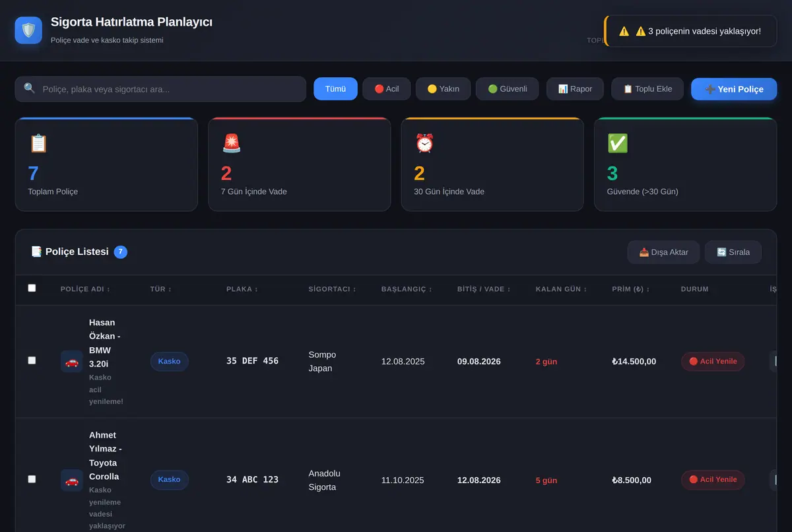Click the clipboard icon on Toplam Poliçe card
792x532 pixels.
38,143
